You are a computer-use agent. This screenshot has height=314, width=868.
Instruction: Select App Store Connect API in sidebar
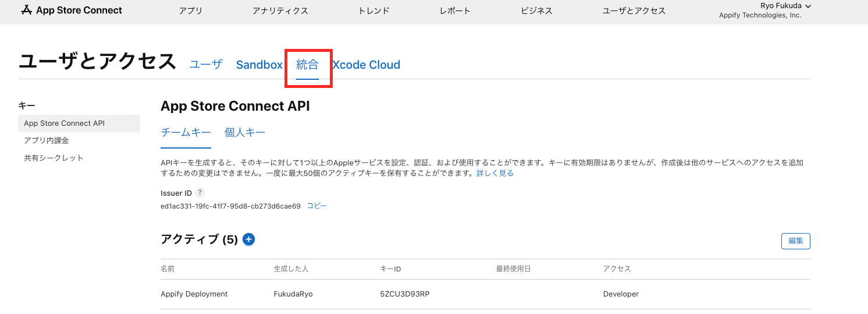[79, 124]
